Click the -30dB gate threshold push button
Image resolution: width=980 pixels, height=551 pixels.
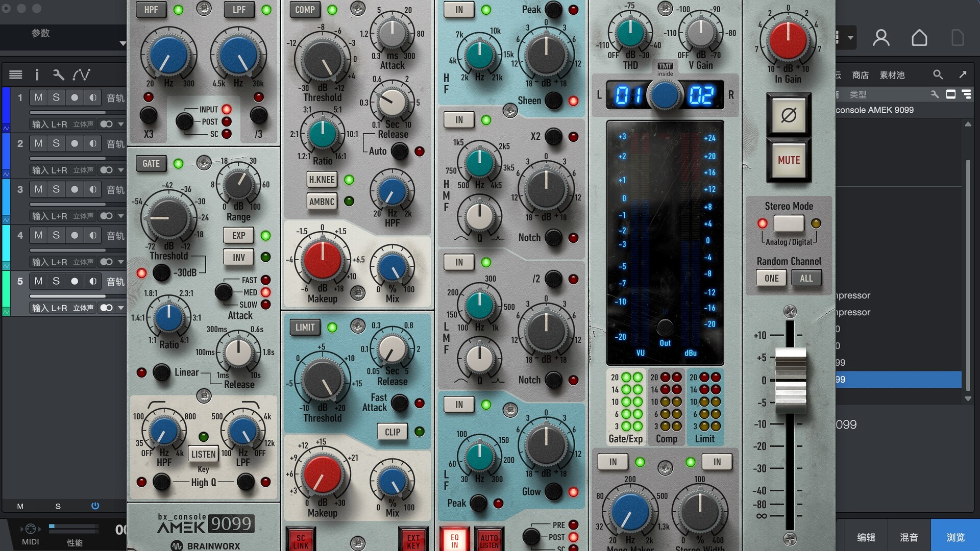tap(161, 273)
